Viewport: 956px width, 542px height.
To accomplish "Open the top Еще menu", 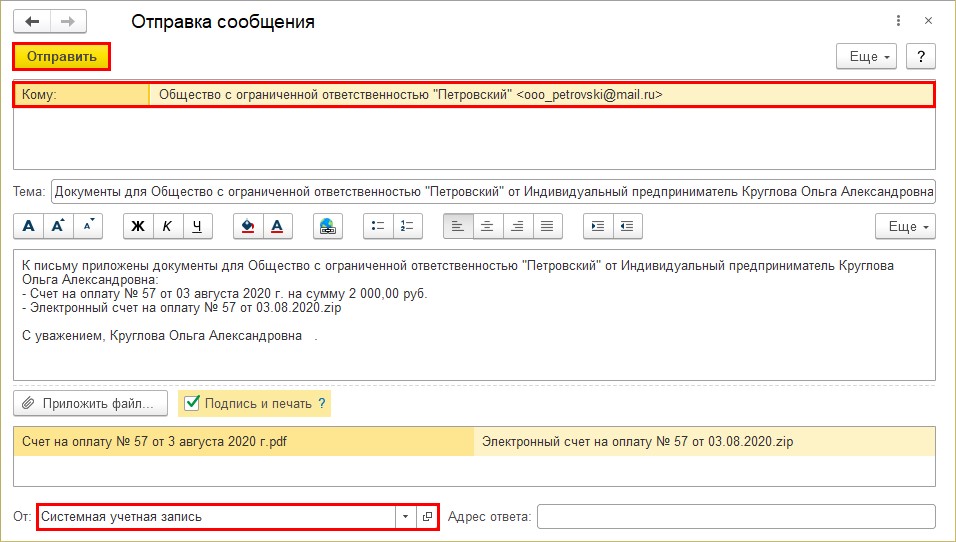I will [x=868, y=57].
